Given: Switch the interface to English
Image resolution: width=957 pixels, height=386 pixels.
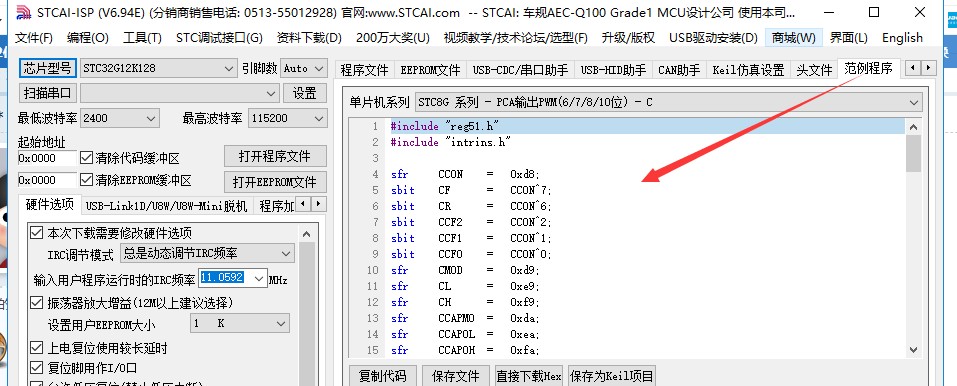Looking at the screenshot, I should coord(902,38).
